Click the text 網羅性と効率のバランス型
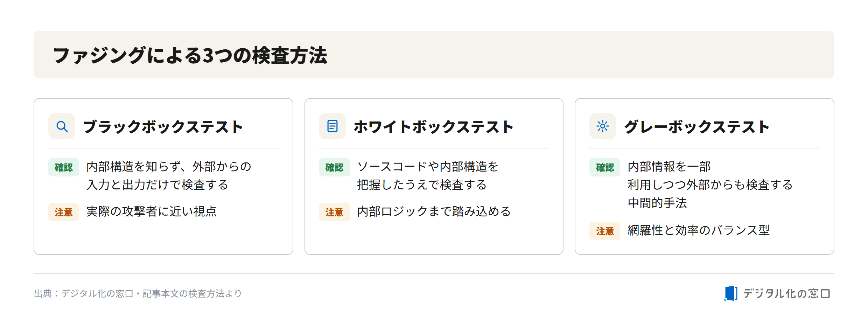Screen dimensions: 868x334 [699, 230]
